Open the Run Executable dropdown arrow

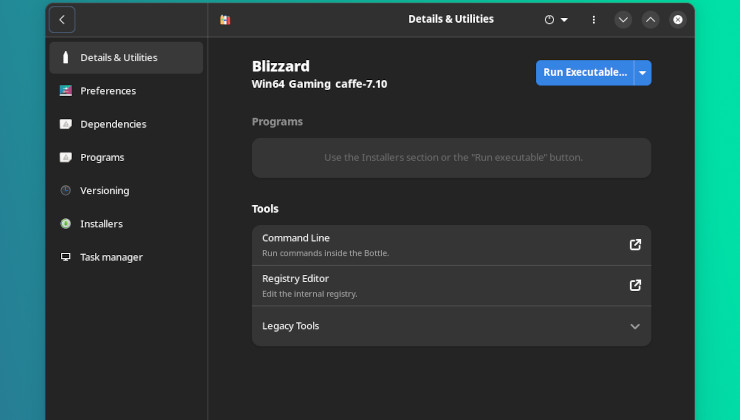coord(643,72)
